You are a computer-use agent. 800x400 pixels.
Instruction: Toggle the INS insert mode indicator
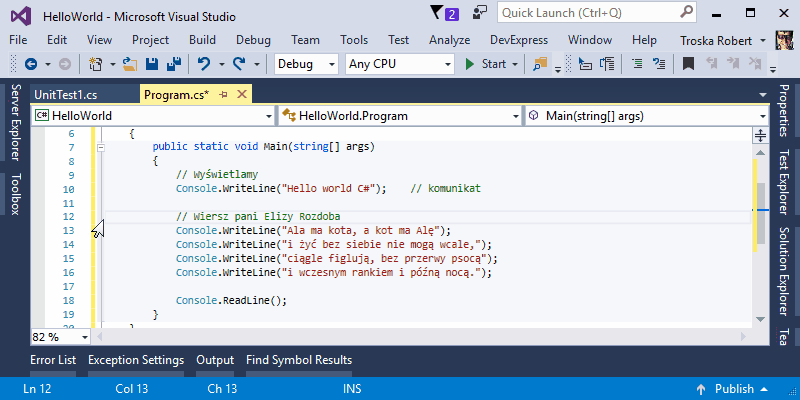click(x=352, y=389)
